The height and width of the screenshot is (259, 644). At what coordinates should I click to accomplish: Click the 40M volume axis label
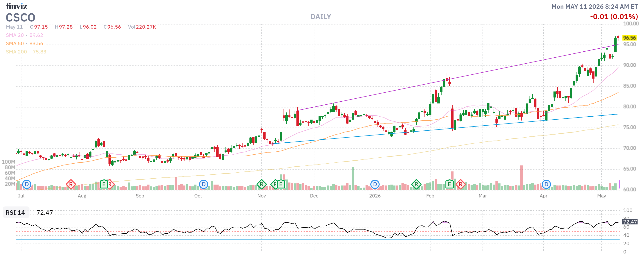(10, 179)
